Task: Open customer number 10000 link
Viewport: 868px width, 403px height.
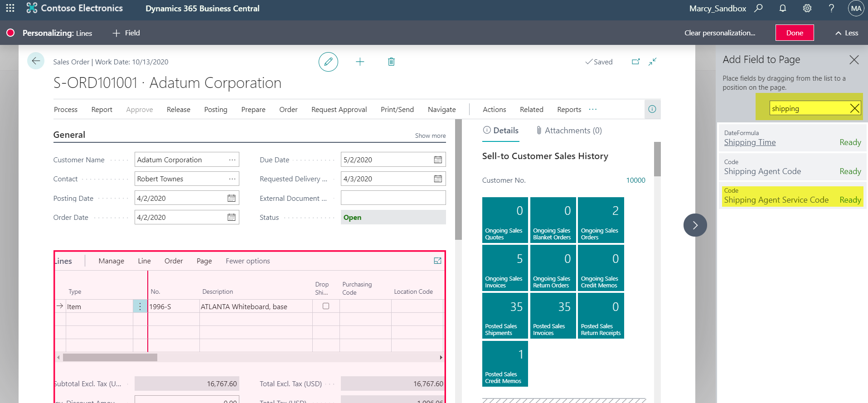Action: click(635, 180)
